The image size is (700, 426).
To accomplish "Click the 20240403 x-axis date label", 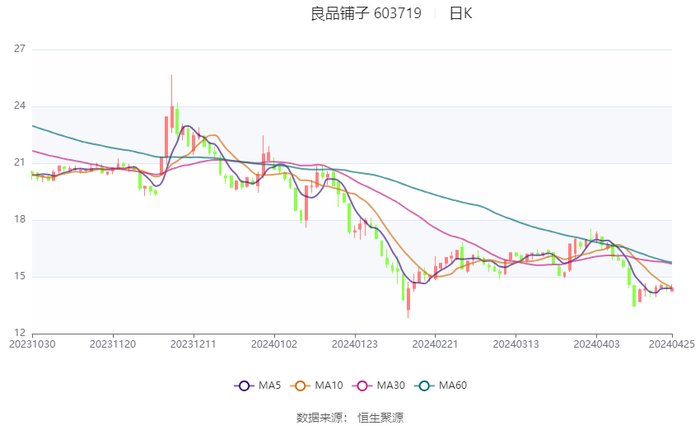I will 595,343.
